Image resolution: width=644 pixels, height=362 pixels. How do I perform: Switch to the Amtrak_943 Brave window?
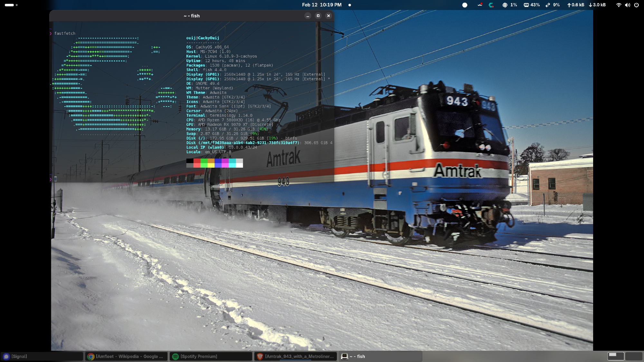coord(296,356)
